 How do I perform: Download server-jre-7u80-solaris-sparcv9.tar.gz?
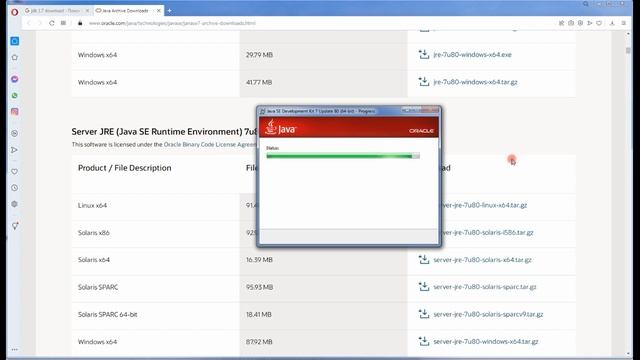tap(488, 314)
